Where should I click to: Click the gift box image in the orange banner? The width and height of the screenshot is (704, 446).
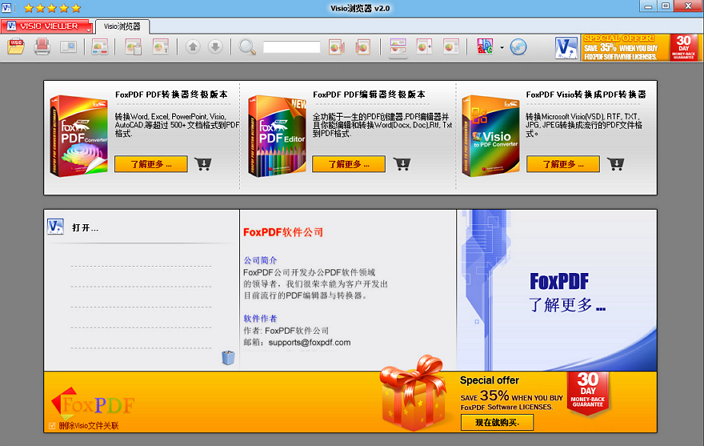(414, 393)
